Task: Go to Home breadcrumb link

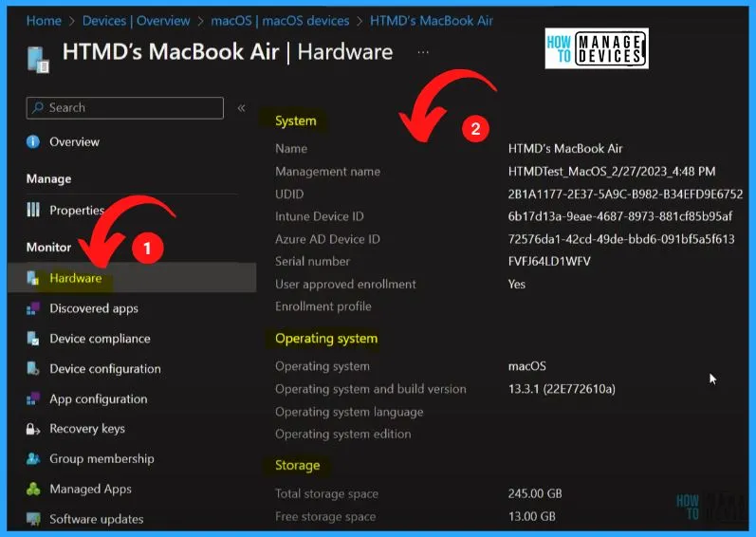Action: (44, 21)
